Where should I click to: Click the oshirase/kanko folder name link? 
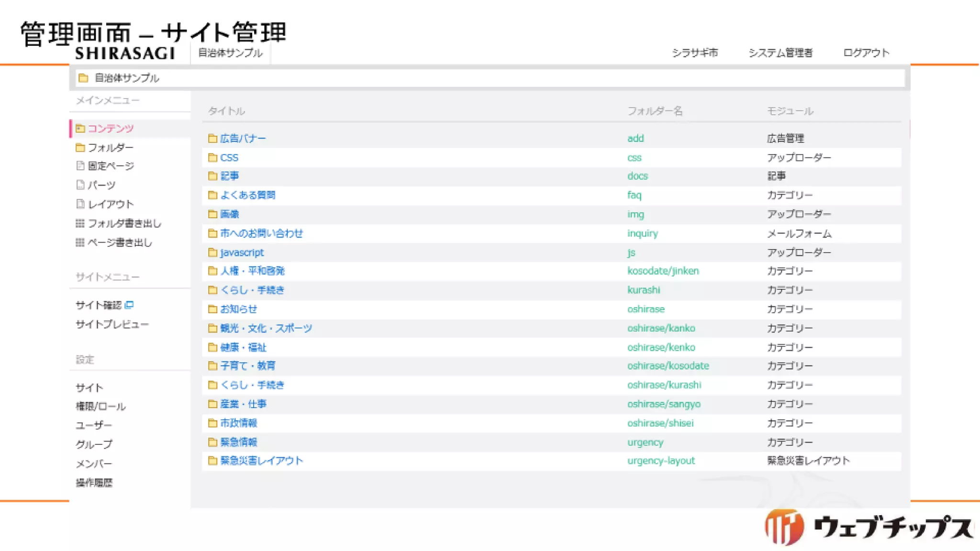tap(661, 329)
